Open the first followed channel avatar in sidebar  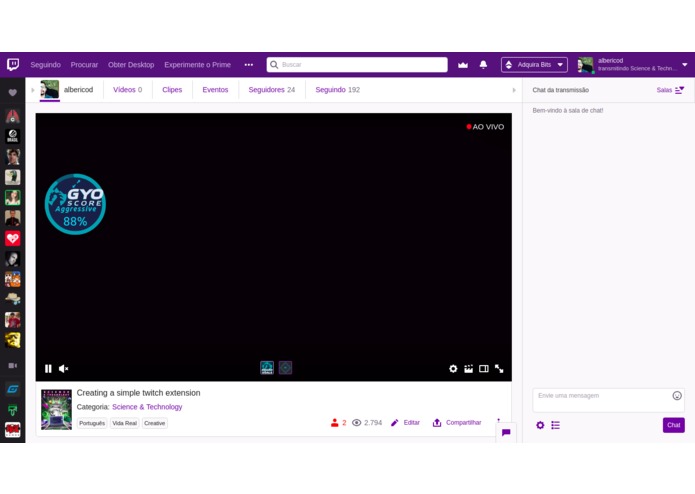(x=12, y=116)
